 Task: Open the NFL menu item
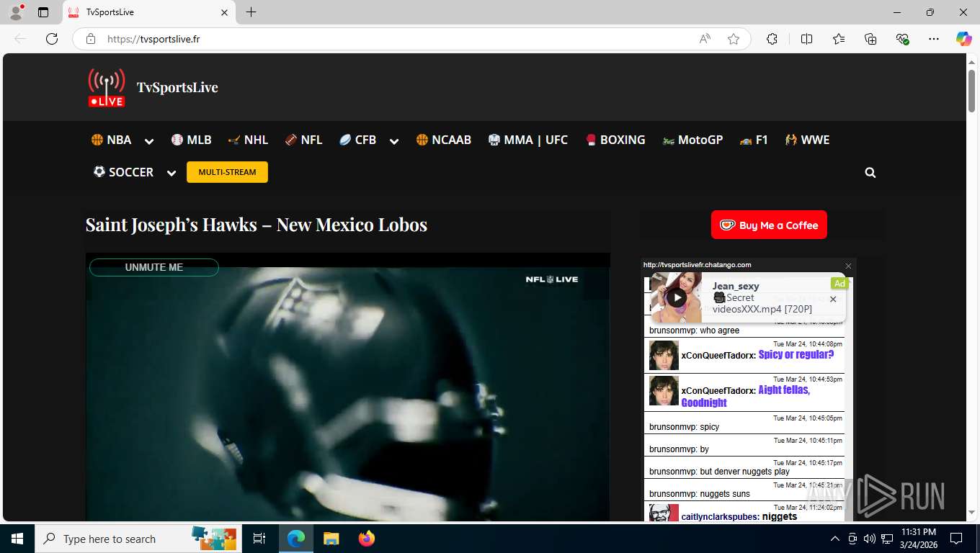tap(303, 140)
